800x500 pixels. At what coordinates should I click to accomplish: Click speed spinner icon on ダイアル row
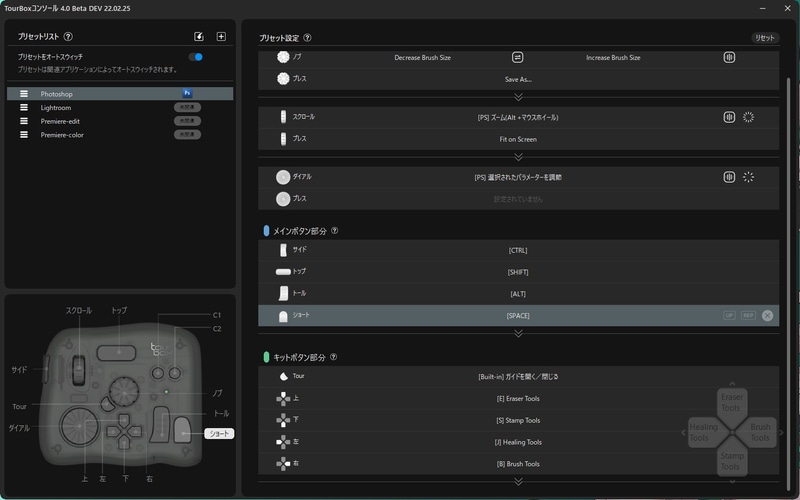748,177
